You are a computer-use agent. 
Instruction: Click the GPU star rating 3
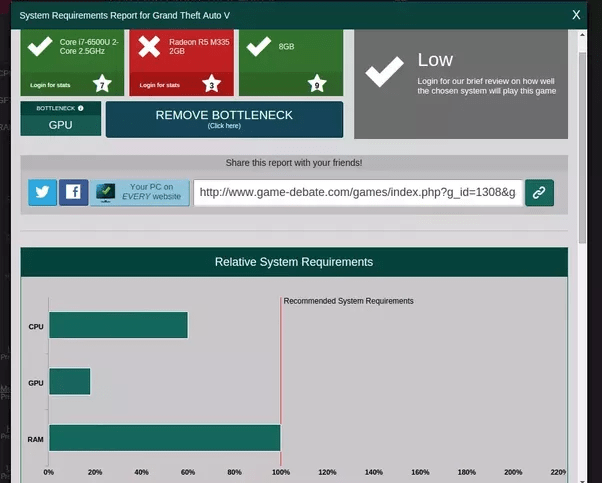click(x=212, y=84)
